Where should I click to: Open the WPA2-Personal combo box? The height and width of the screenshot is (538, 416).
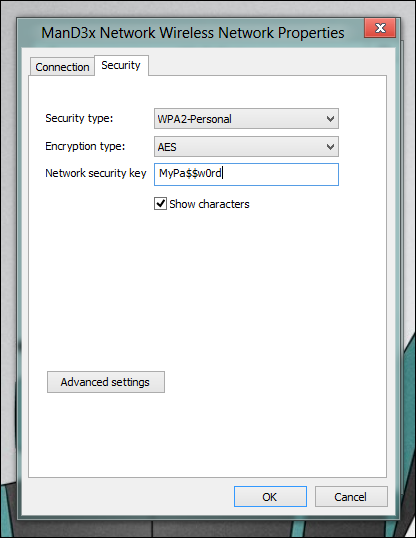(246, 119)
